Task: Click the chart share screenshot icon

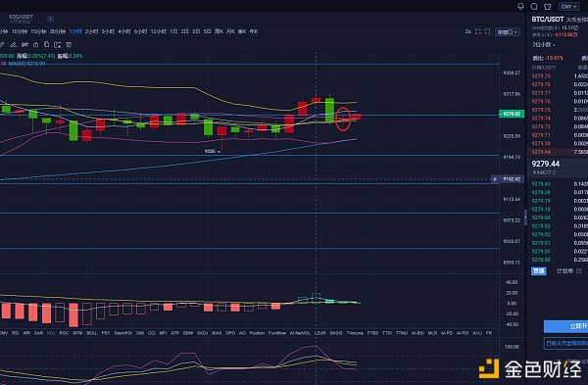Action: pyautogui.click(x=487, y=31)
